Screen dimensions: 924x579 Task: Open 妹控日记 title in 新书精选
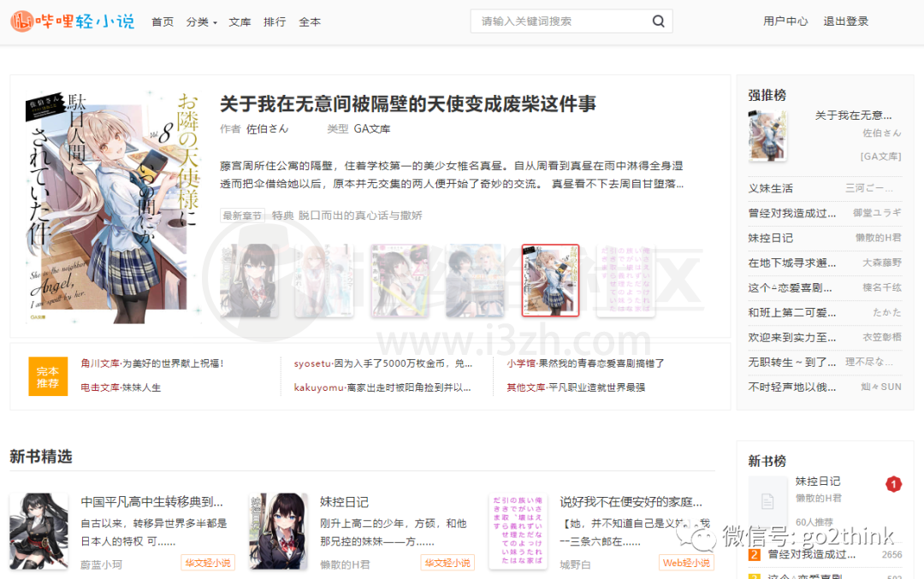coord(344,502)
